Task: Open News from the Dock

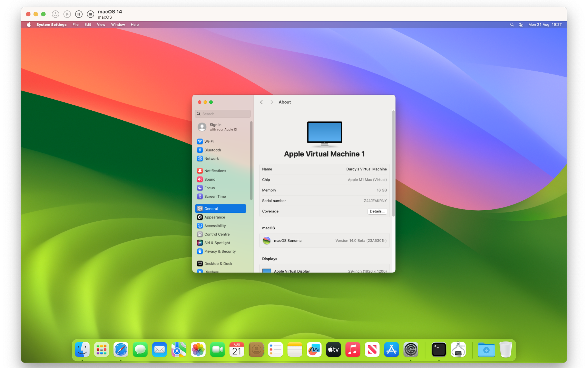Action: click(372, 350)
